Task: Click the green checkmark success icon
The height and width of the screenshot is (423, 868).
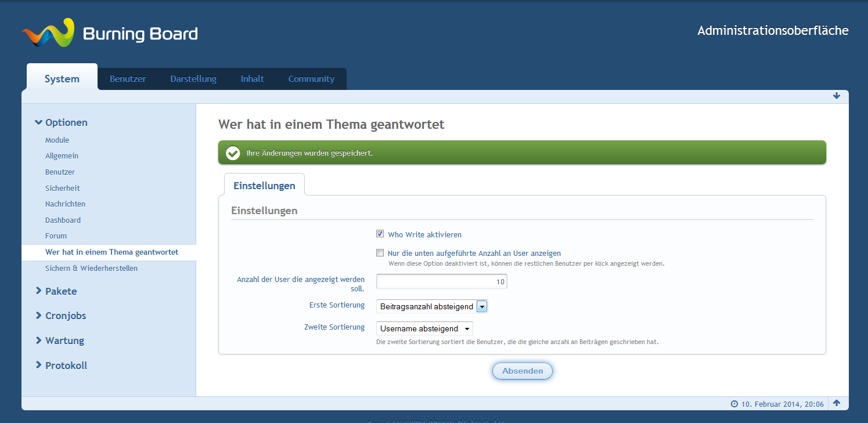Action: pyautogui.click(x=233, y=153)
